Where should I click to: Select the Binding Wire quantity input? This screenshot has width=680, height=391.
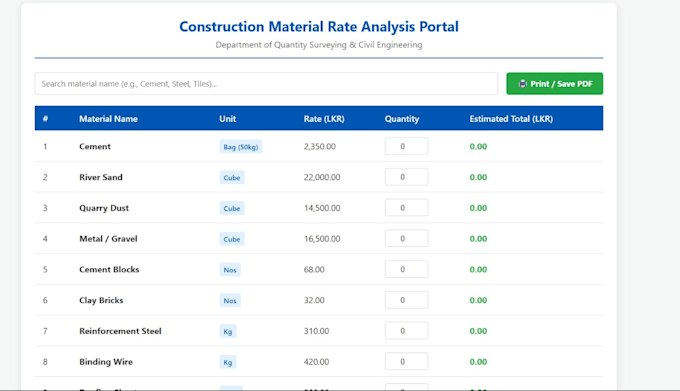pyautogui.click(x=406, y=362)
